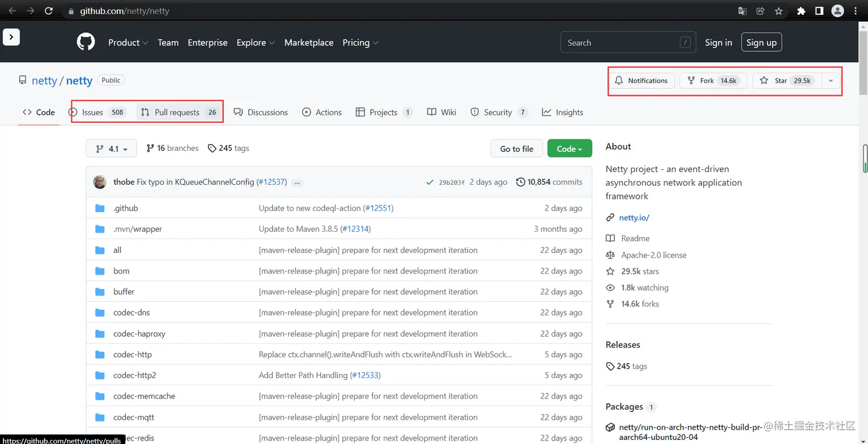Screen dimensions: 868x444
Task: Expand the Star lists dropdown arrow
Action: tap(831, 81)
